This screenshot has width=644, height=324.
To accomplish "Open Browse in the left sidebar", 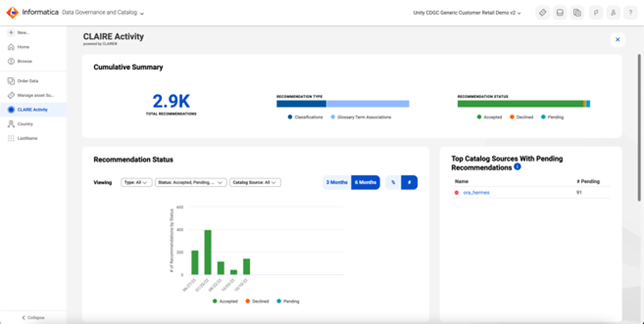I will coord(24,61).
